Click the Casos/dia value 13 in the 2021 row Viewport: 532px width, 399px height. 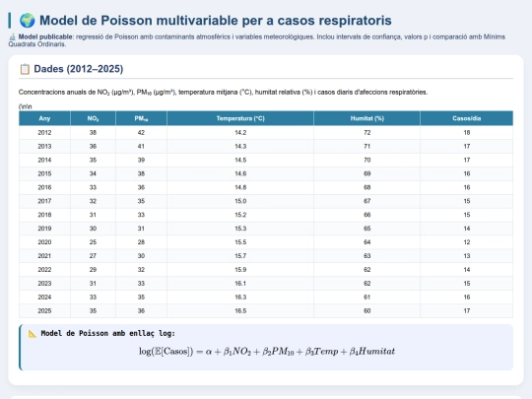coord(467,256)
